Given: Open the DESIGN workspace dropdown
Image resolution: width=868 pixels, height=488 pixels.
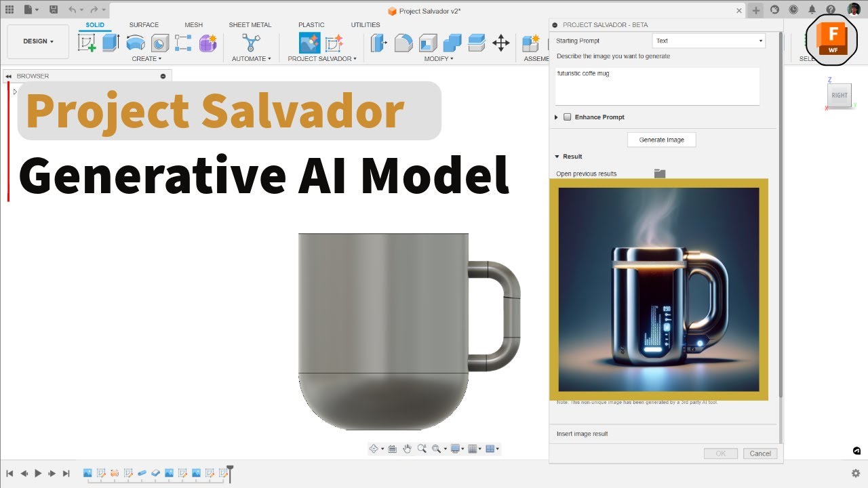Looking at the screenshot, I should click(x=38, y=41).
